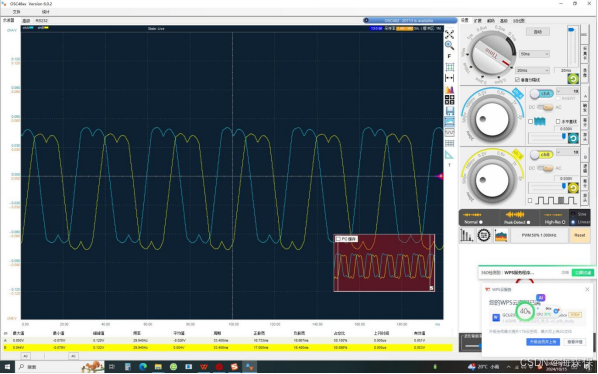Tick checkbox right of blue waveform icon
Viewport: 598px width, 374px height.
558,122
